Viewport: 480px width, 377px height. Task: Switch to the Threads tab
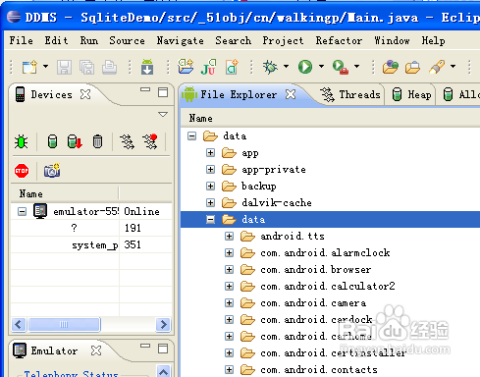tap(350, 95)
